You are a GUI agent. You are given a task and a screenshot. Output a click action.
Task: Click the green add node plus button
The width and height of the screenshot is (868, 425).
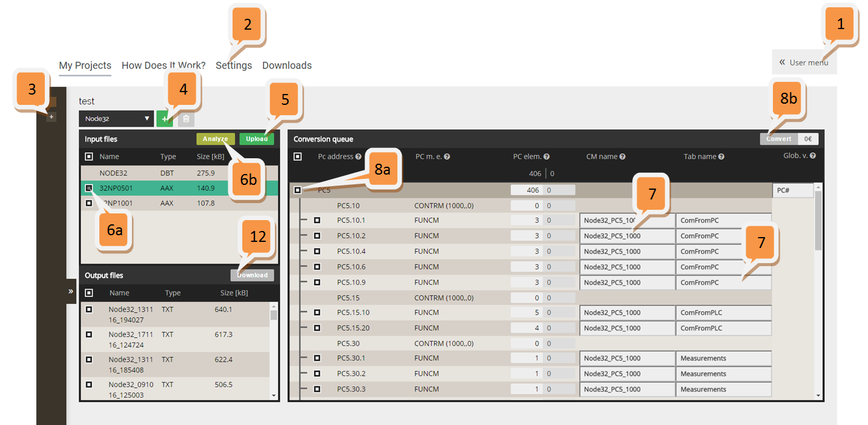click(164, 119)
